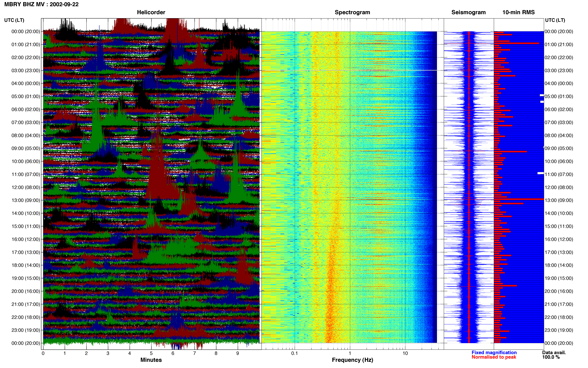588x368 pixels.
Task: Click the '10-min RMS' panel heading
Action: [x=518, y=12]
